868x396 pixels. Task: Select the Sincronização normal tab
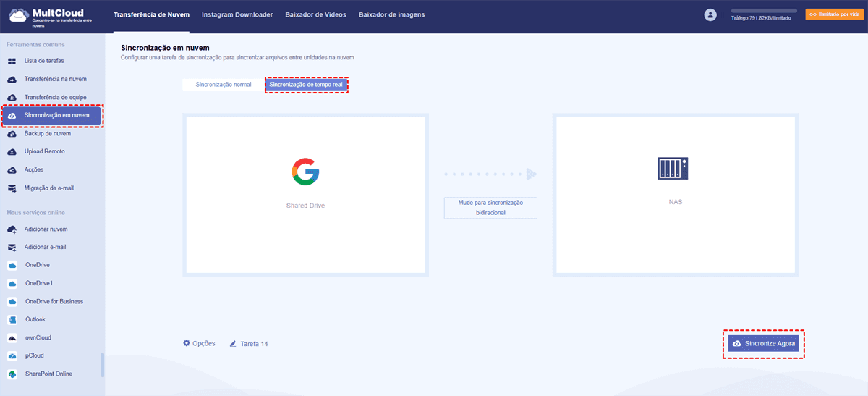point(224,85)
